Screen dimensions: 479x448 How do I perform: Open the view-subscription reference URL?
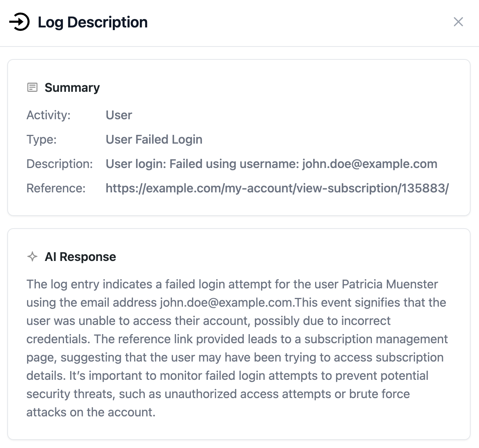coord(277,188)
